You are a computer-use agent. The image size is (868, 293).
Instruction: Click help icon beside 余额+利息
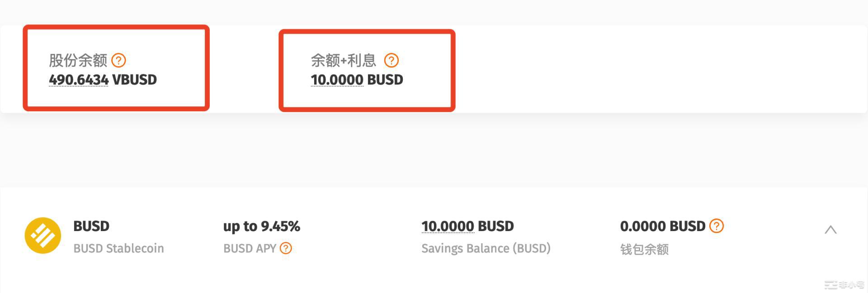[391, 60]
